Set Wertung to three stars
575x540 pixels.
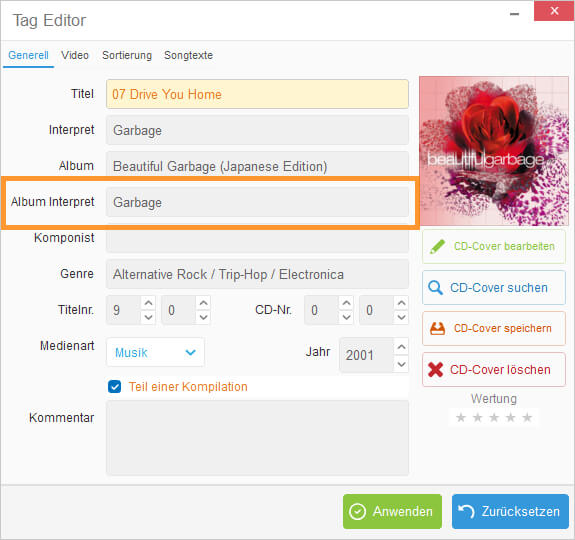494,417
